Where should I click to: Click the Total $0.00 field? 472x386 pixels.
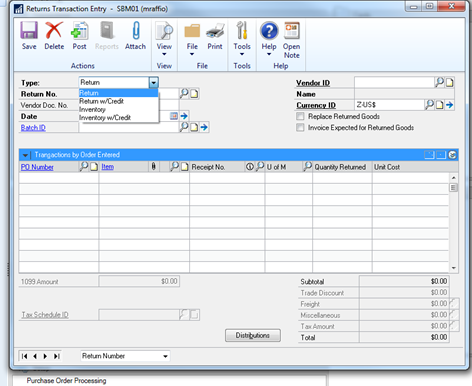tap(404, 337)
